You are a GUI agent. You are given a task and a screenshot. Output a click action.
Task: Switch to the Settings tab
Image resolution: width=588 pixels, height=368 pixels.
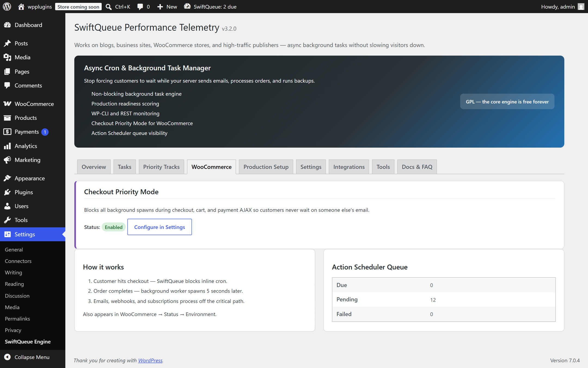311,167
